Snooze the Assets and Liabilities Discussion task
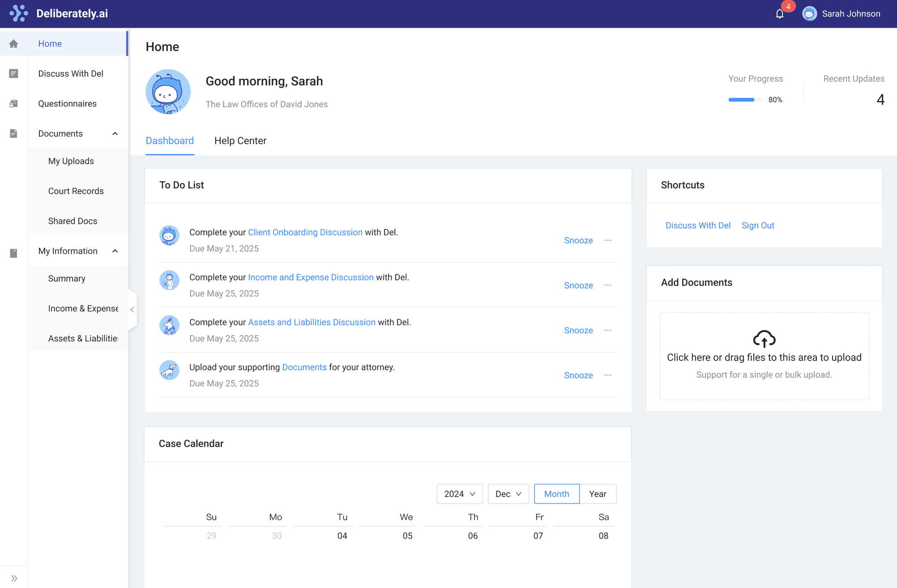The width and height of the screenshot is (897, 588). click(x=578, y=330)
